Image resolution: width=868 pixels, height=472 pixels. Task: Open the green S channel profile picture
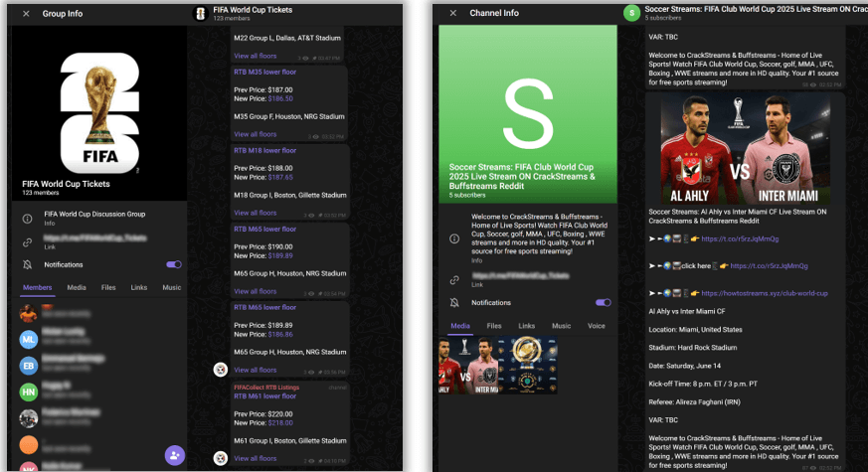528,113
